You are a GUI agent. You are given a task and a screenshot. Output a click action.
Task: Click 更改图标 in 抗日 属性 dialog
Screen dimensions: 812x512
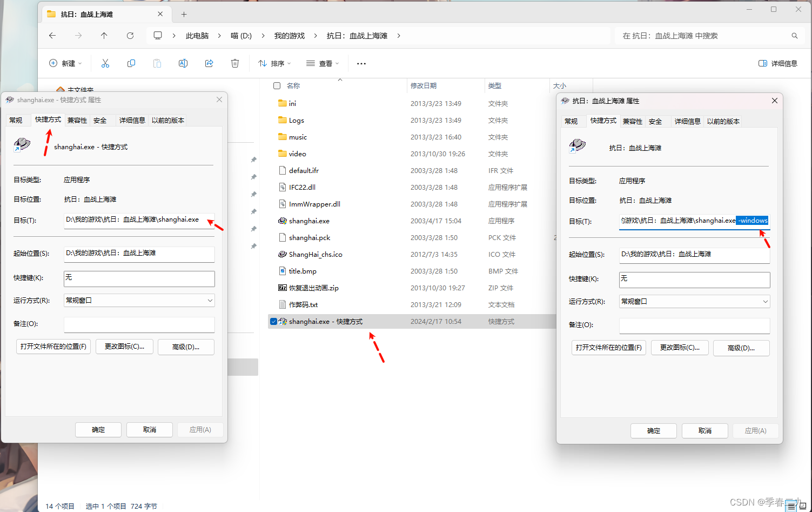680,348
